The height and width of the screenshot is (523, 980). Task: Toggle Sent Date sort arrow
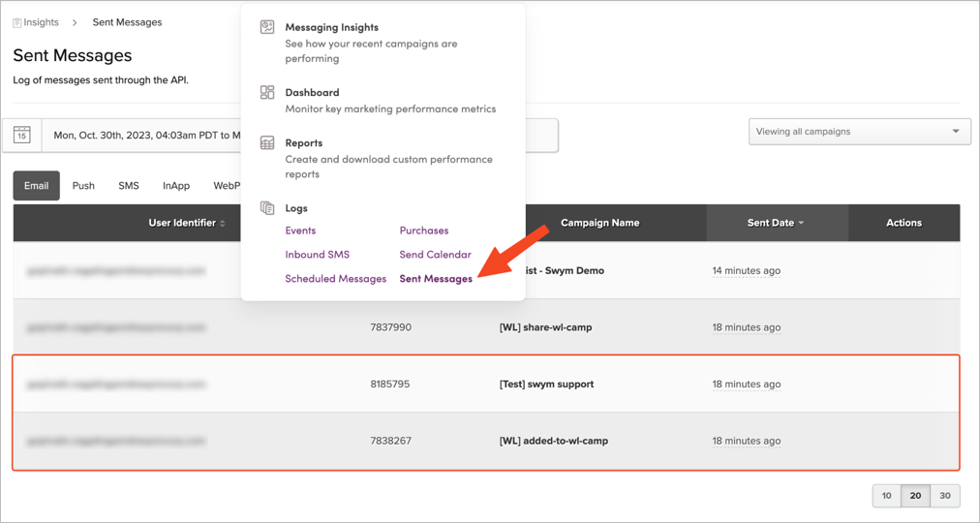pyautogui.click(x=801, y=223)
